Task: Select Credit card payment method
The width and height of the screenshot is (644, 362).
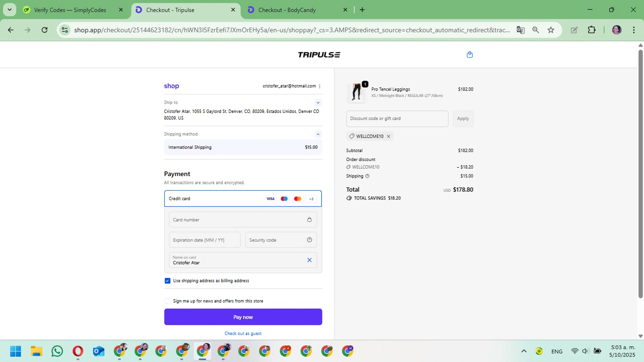Action: pyautogui.click(x=243, y=199)
